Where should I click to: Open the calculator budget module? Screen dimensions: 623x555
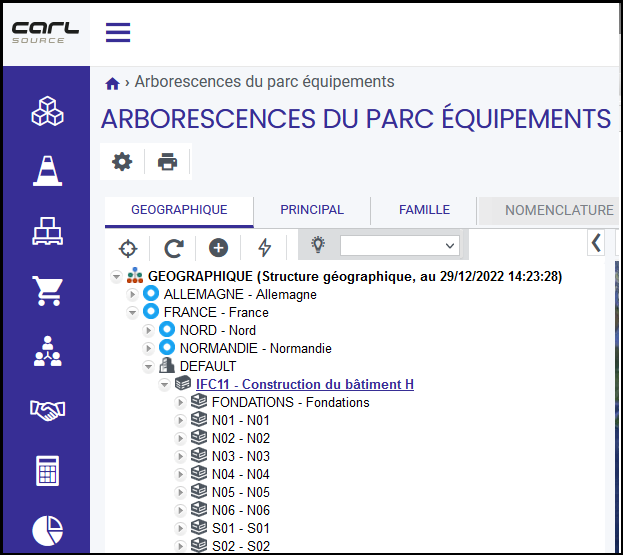[x=47, y=471]
